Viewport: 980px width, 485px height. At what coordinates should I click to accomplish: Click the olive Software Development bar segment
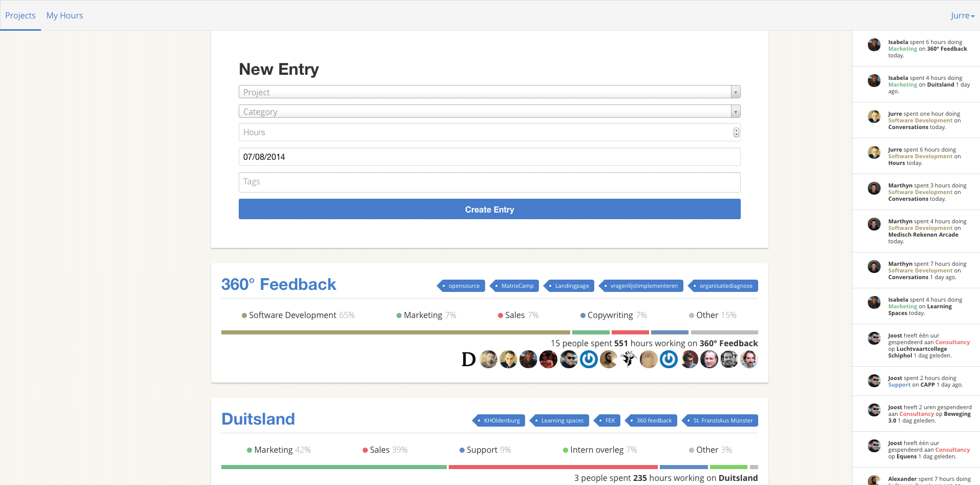click(394, 332)
